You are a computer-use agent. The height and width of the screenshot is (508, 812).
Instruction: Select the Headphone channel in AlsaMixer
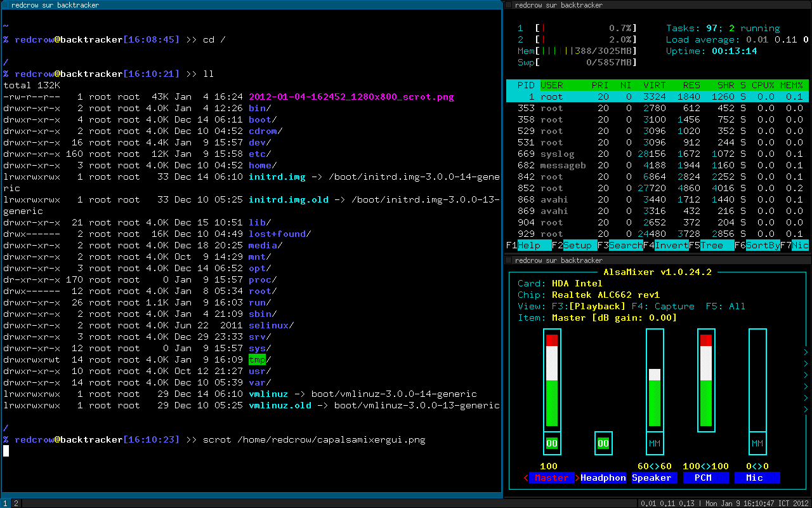click(x=603, y=478)
